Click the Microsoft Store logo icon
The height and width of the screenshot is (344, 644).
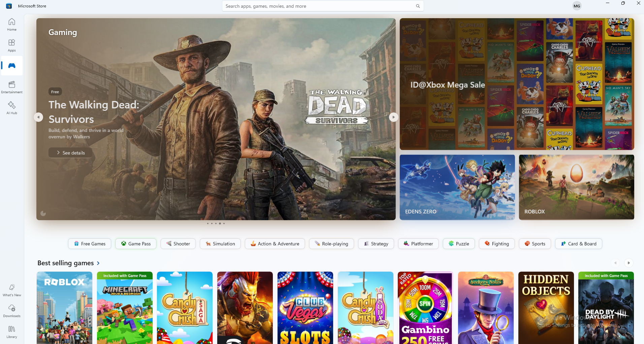coord(9,6)
